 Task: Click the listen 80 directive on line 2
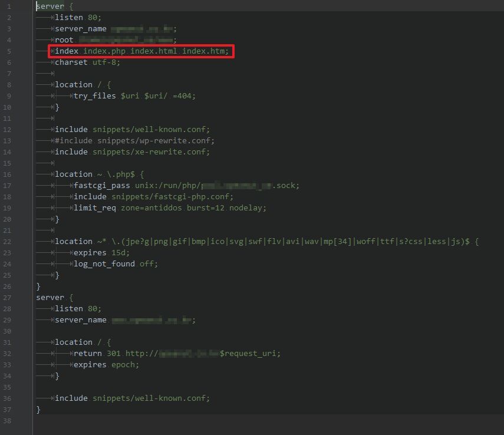click(x=78, y=17)
